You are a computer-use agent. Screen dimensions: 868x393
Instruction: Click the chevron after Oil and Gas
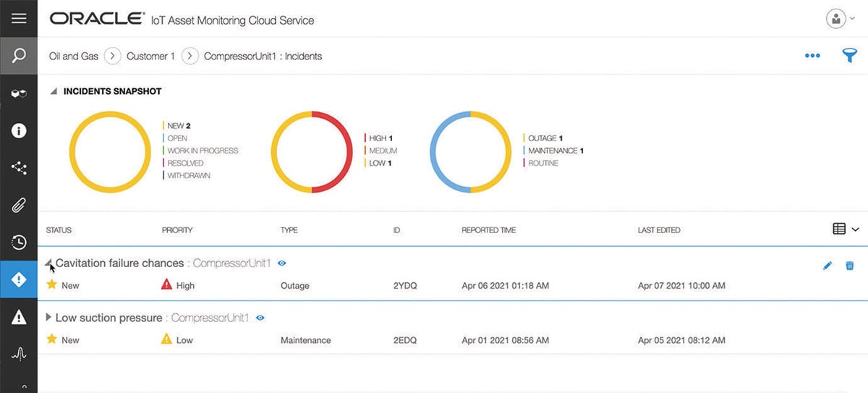coord(113,56)
